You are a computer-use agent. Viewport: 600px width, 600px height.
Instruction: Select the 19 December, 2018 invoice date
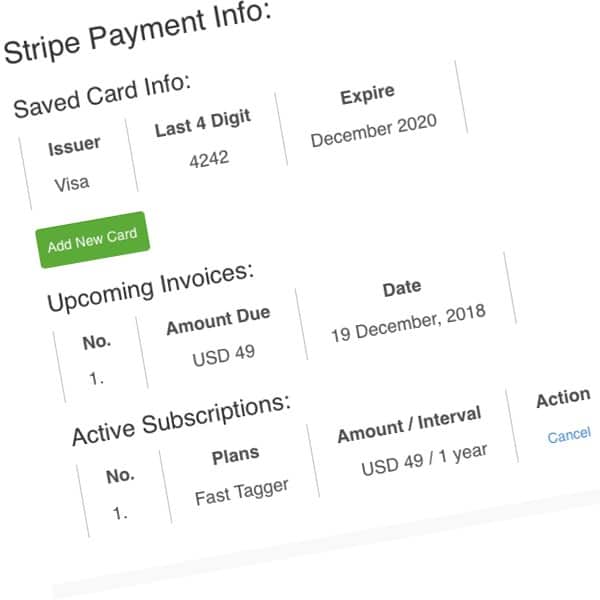coord(409,323)
